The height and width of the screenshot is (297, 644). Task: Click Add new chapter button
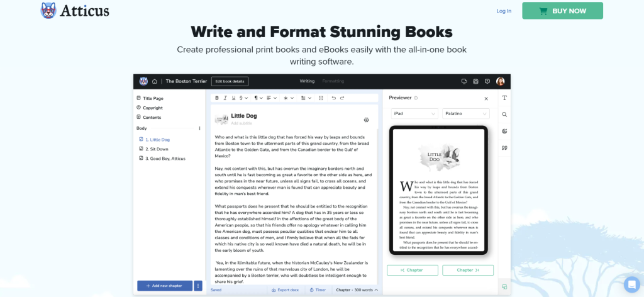pyautogui.click(x=165, y=286)
